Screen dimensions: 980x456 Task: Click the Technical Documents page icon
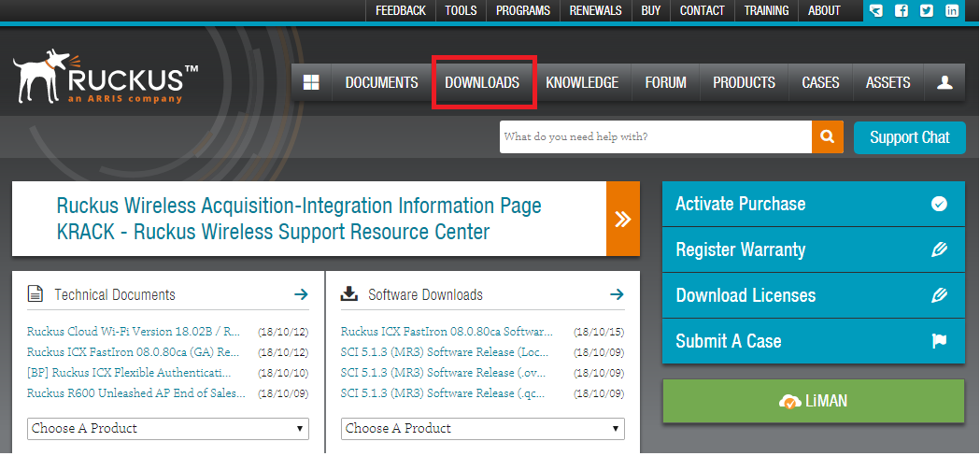point(36,294)
